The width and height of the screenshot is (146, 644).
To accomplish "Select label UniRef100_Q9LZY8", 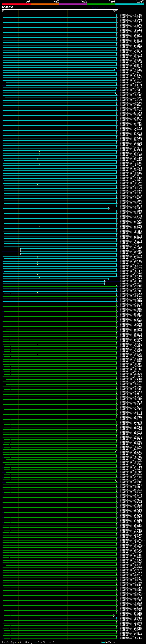I will coord(131,58).
